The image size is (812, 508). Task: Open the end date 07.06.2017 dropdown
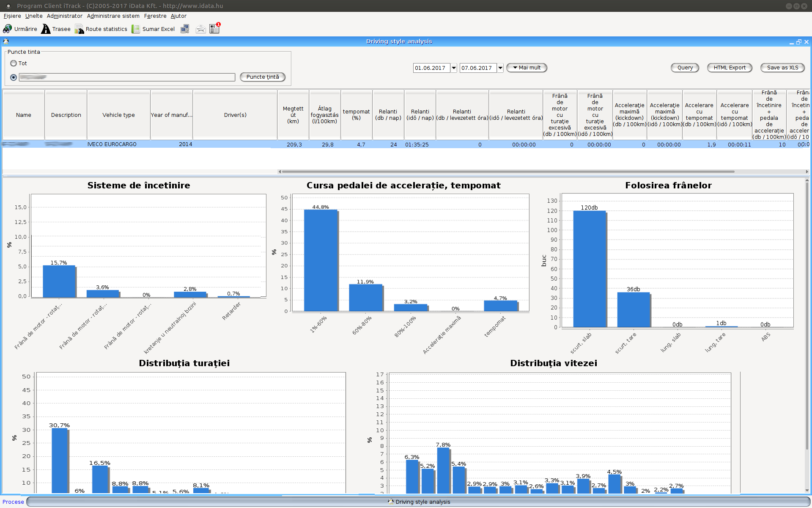coord(500,68)
